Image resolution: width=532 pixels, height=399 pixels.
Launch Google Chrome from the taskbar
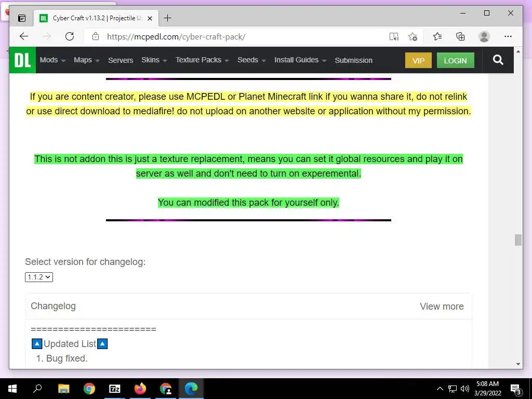coord(89,389)
